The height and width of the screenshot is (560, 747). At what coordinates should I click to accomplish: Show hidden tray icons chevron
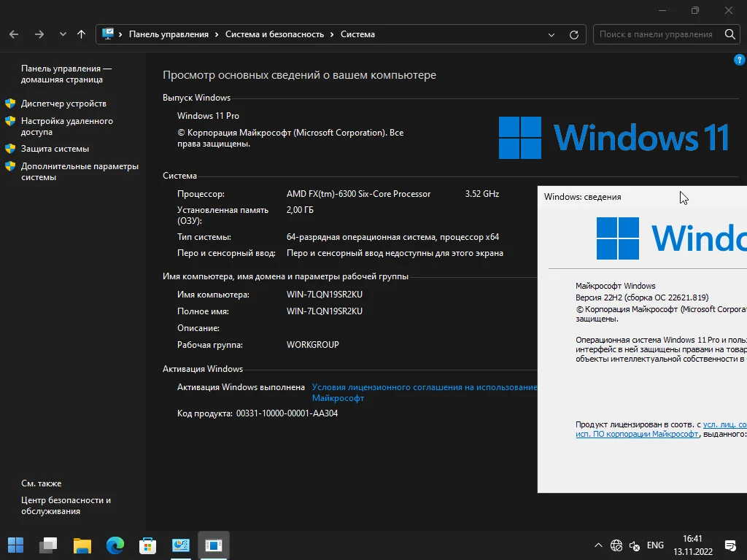[x=598, y=545]
